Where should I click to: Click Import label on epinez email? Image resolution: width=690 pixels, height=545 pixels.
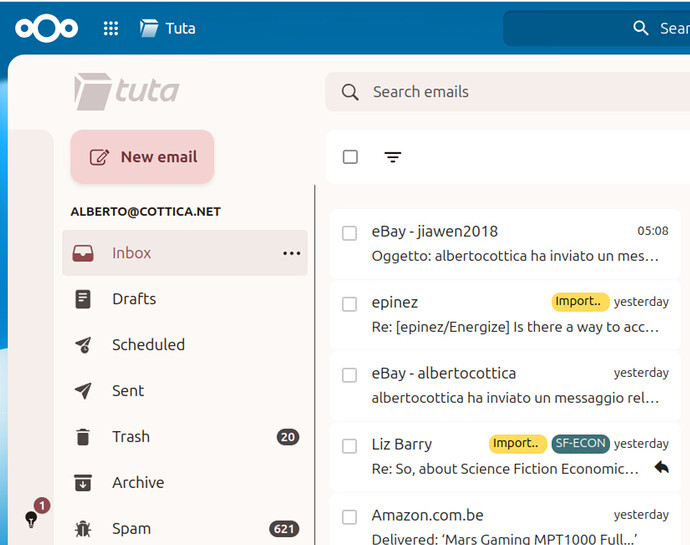coord(580,302)
